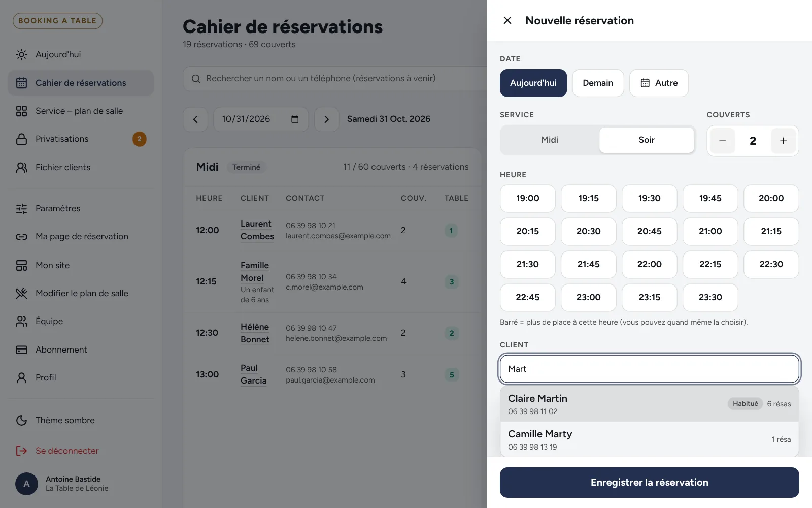Click the link icon for Ma page de réservation

(x=21, y=237)
